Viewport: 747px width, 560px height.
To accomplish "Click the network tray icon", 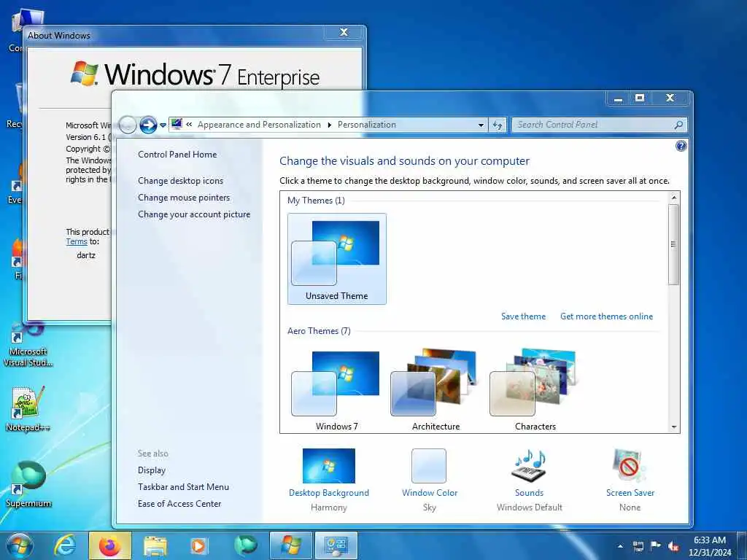I will click(x=638, y=546).
